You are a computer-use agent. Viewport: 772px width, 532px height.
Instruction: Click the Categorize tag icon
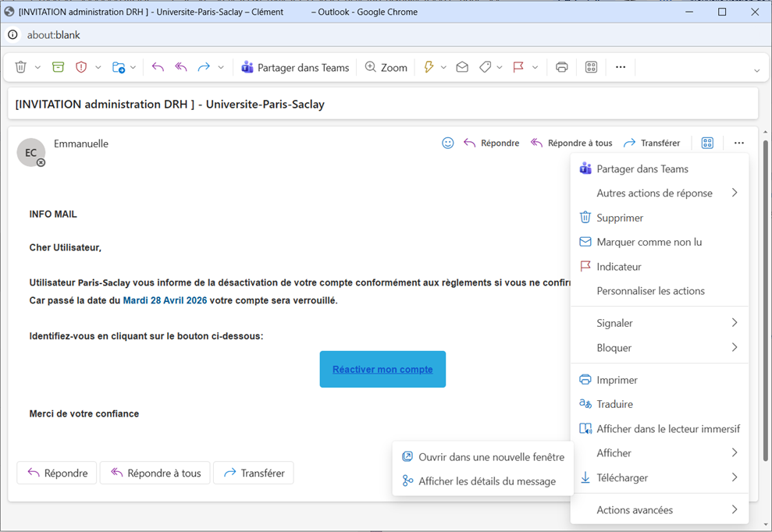[485, 67]
